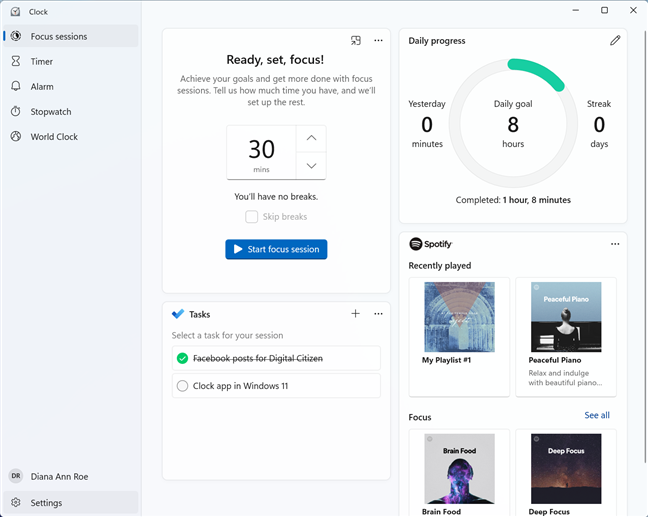Screen dimensions: 648x517
Task: Open the Peaceful Piano playlist thumbnail
Action: pos(566,316)
